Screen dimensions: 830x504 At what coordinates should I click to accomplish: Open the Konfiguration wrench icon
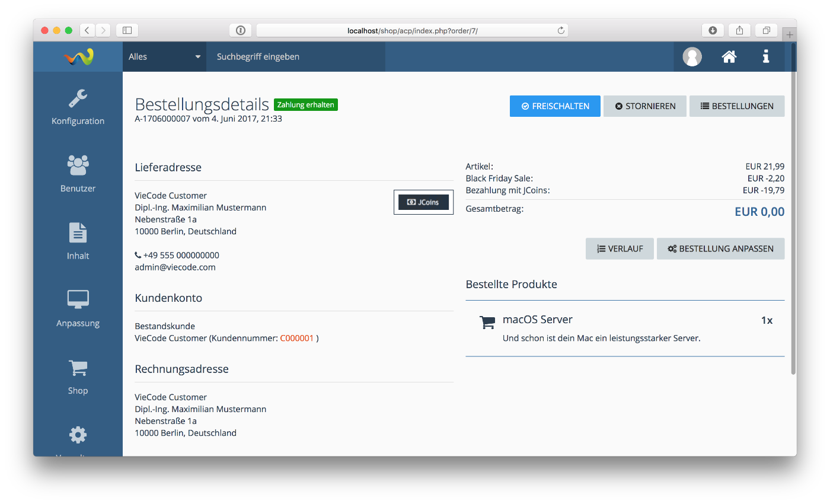point(78,99)
